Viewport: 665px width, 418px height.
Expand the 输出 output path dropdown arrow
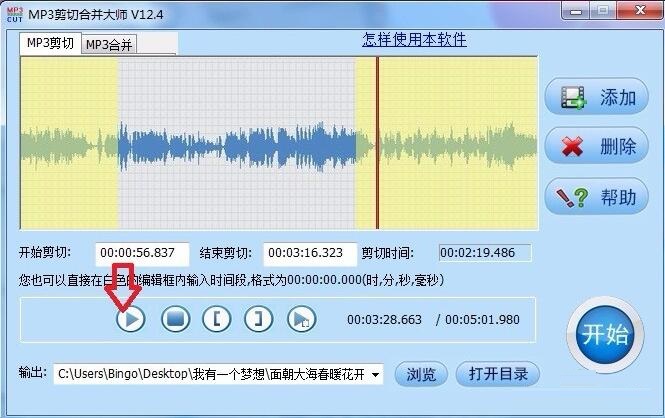point(375,374)
